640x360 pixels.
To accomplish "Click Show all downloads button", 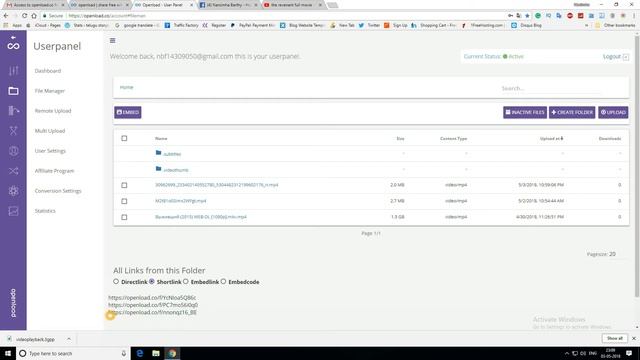I will (615, 338).
